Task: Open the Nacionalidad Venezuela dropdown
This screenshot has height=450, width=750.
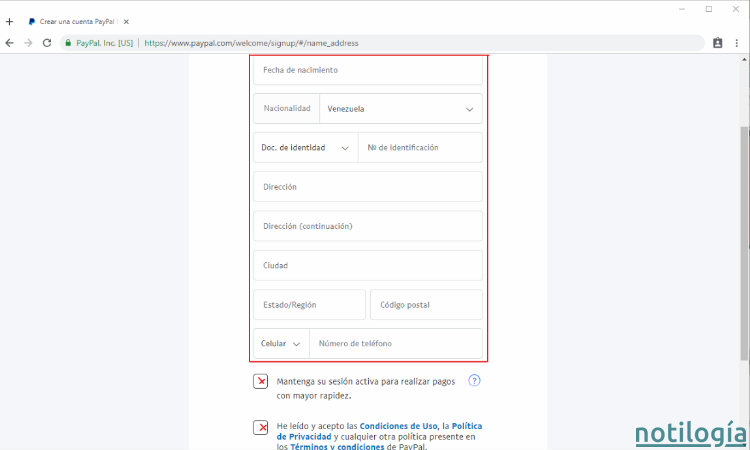Action: [x=401, y=109]
